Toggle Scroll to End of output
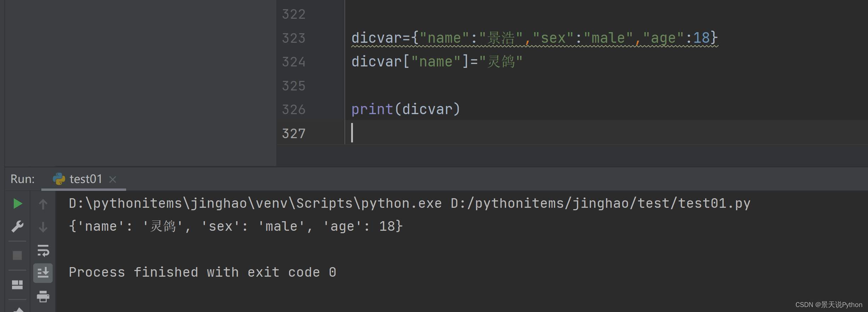Screen dimensions: 868x312 pyautogui.click(x=43, y=273)
